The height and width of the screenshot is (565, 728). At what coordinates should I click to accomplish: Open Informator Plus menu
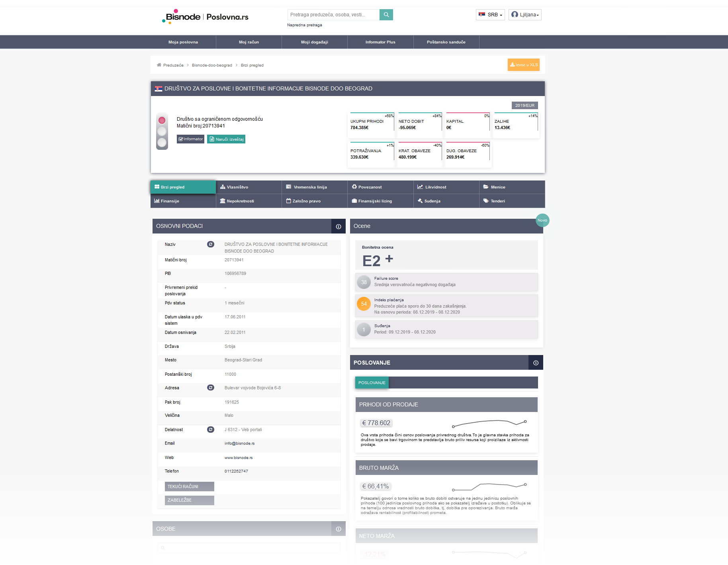[380, 42]
